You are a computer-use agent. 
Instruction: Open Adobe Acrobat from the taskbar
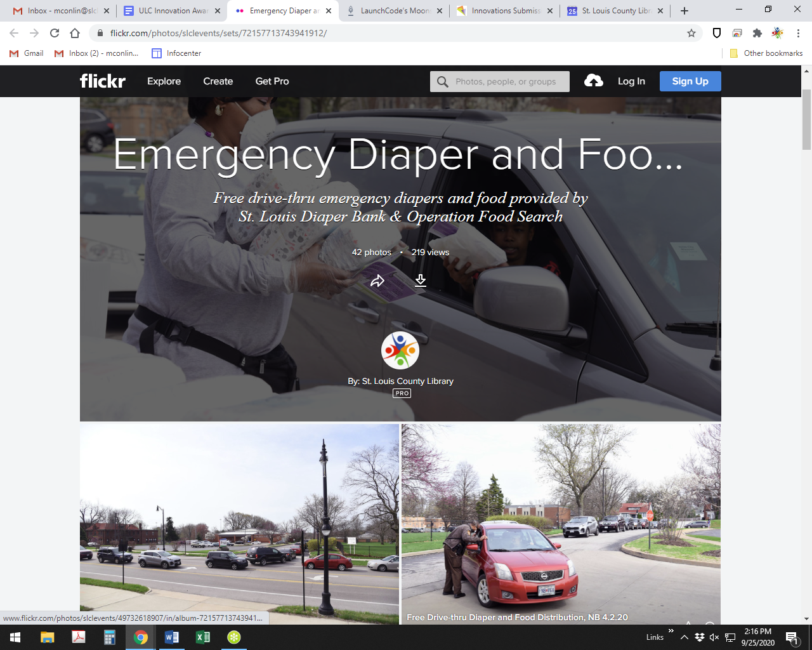(x=79, y=637)
